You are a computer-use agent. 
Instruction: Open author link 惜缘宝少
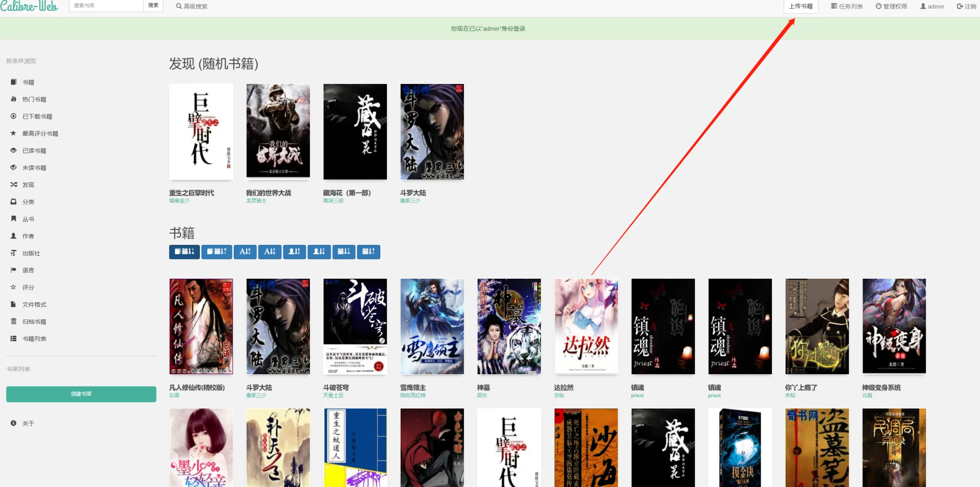click(179, 201)
